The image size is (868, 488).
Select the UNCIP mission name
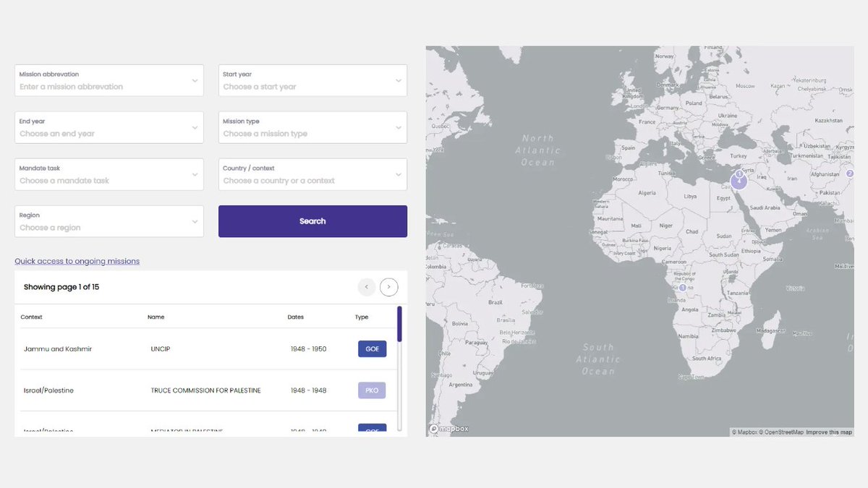click(x=161, y=349)
